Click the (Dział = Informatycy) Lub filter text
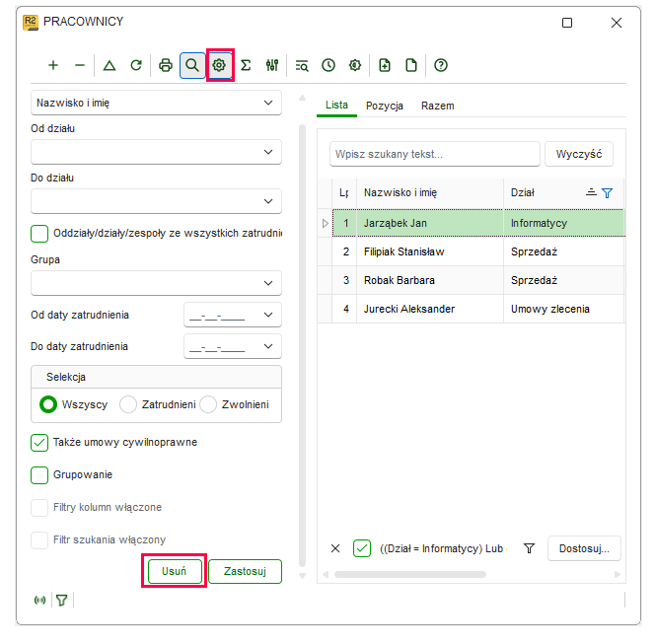Image resolution: width=655 pixels, height=644 pixels. (443, 548)
